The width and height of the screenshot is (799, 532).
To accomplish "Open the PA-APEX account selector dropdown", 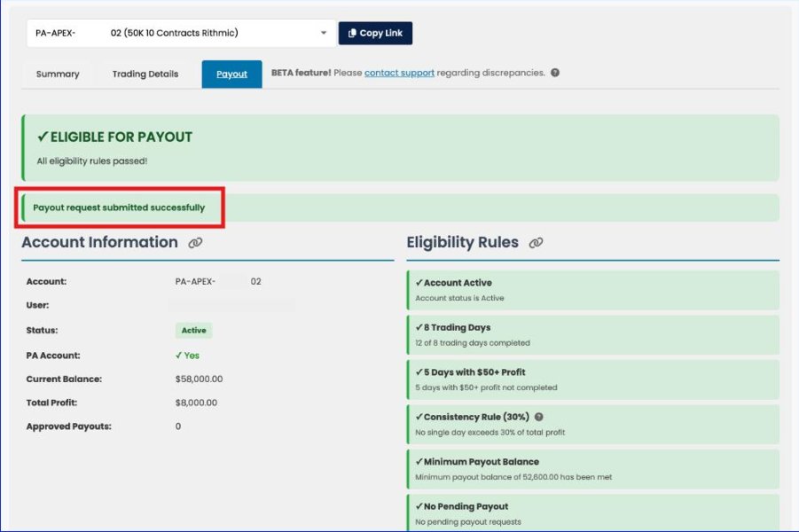I will [x=182, y=33].
